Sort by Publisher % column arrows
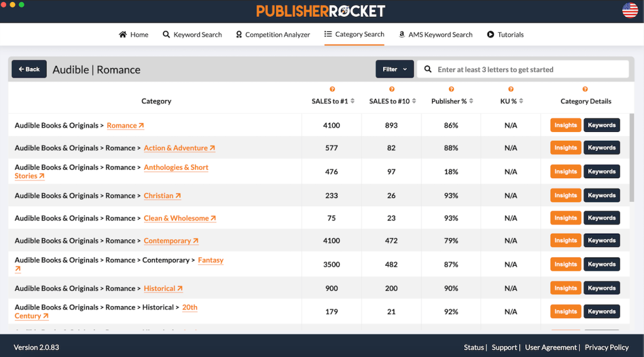The image size is (644, 357). [x=471, y=101]
